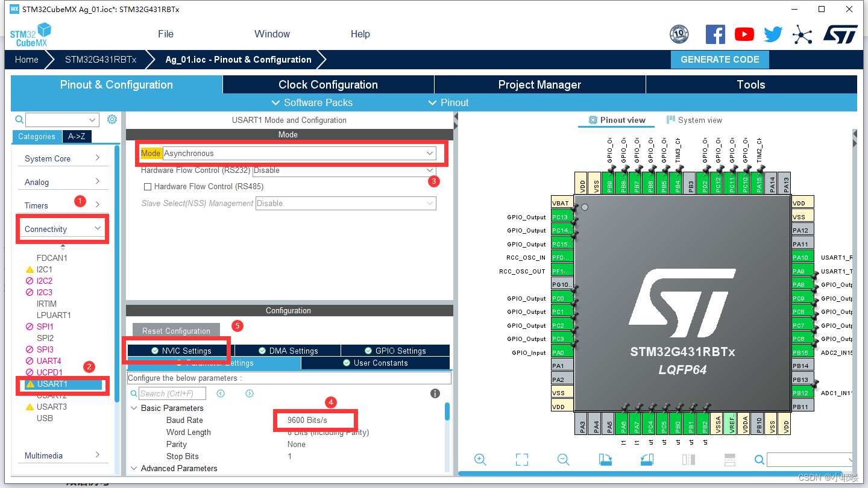Click the ST logo in header
This screenshot has height=488, width=868.
(840, 34)
